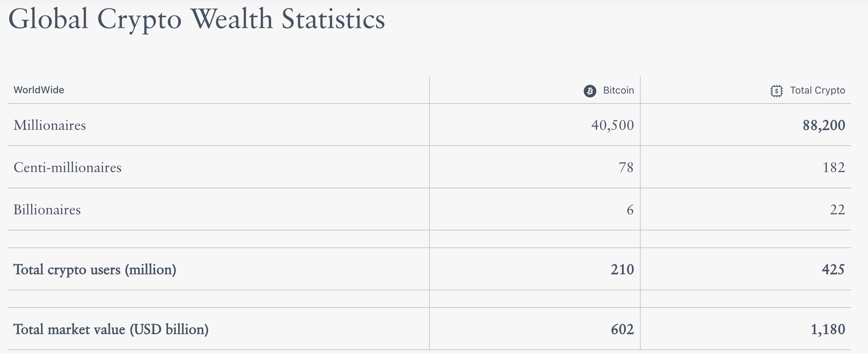This screenshot has height=354, width=868.
Task: Select the Total Crypto column header text
Action: [817, 90]
